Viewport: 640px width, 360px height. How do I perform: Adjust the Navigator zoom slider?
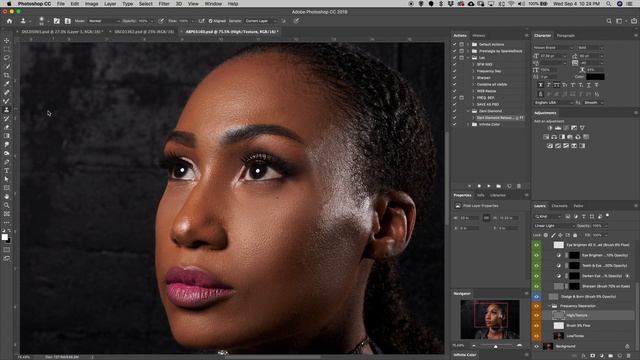[496, 346]
